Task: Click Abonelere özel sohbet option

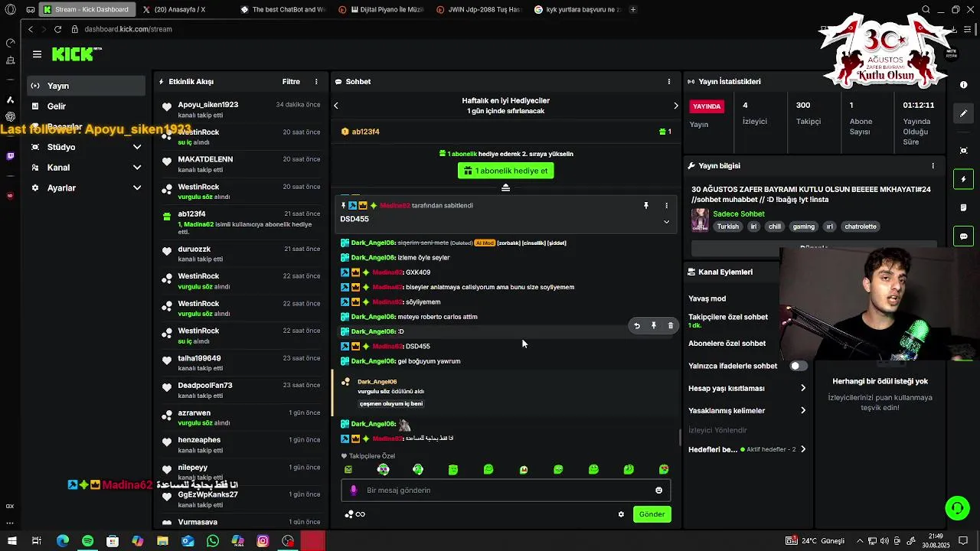Action: (727, 344)
